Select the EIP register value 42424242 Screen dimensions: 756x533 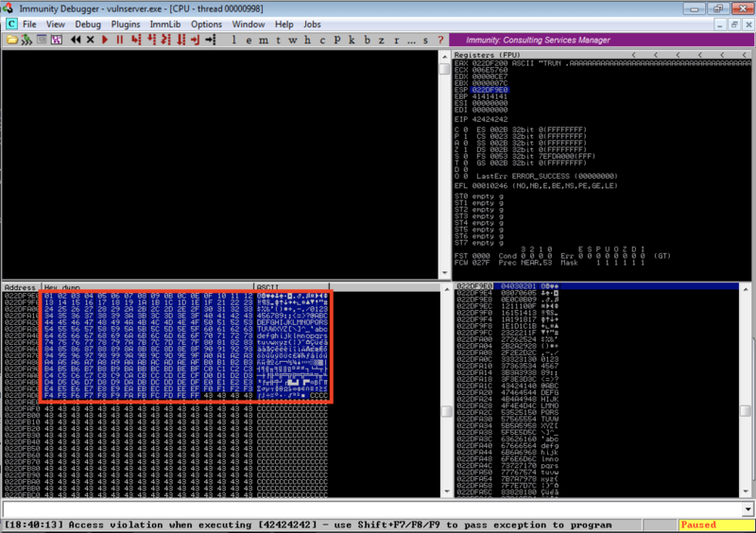[490, 119]
